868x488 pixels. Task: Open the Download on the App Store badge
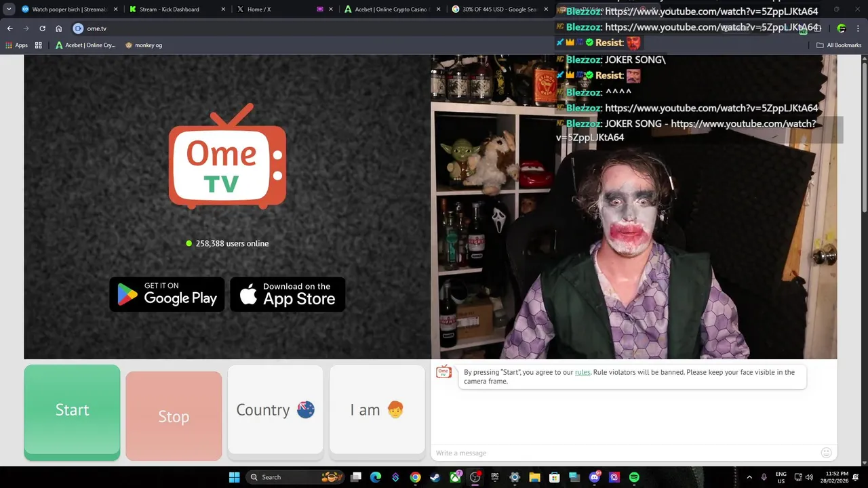[288, 294]
